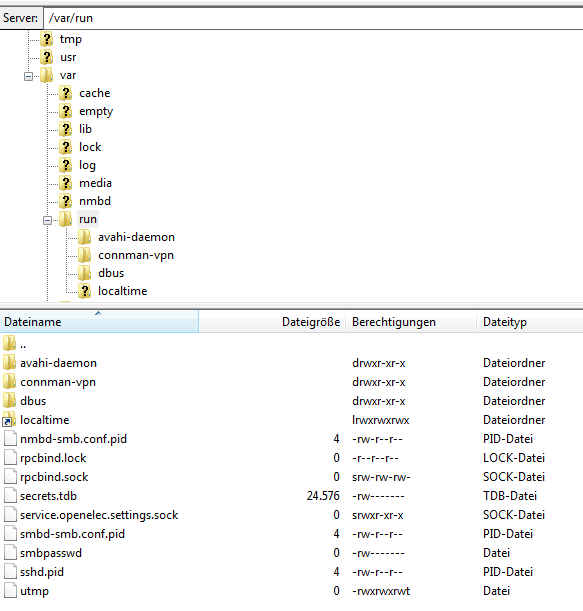The width and height of the screenshot is (583, 611).
Task: Collapse the run folder node
Action: click(47, 220)
